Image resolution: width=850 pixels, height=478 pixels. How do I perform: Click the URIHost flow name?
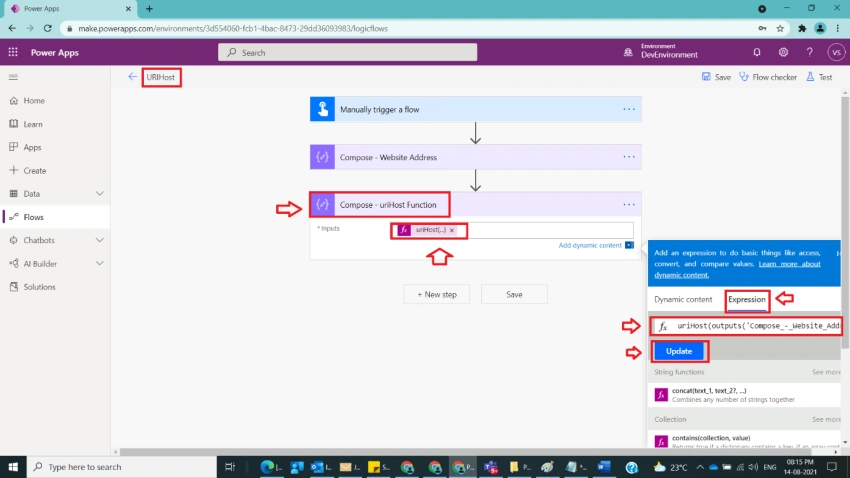(x=160, y=77)
